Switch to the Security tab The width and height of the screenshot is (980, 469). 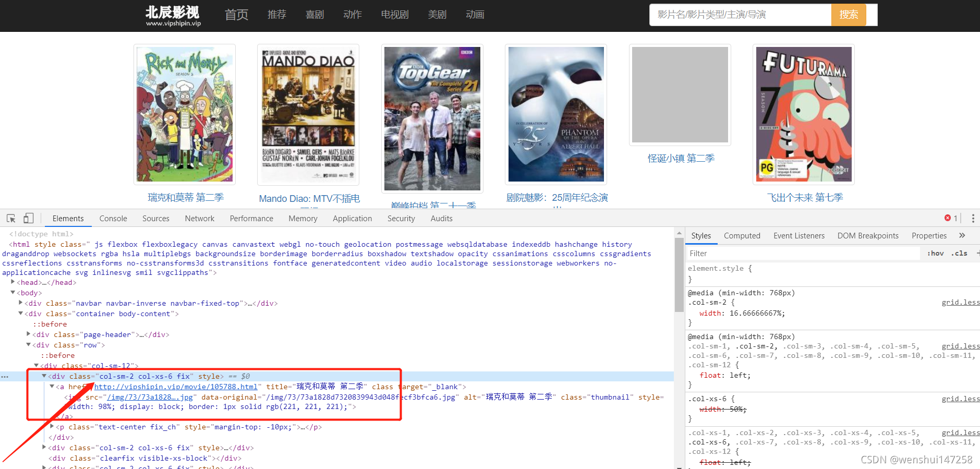point(401,219)
